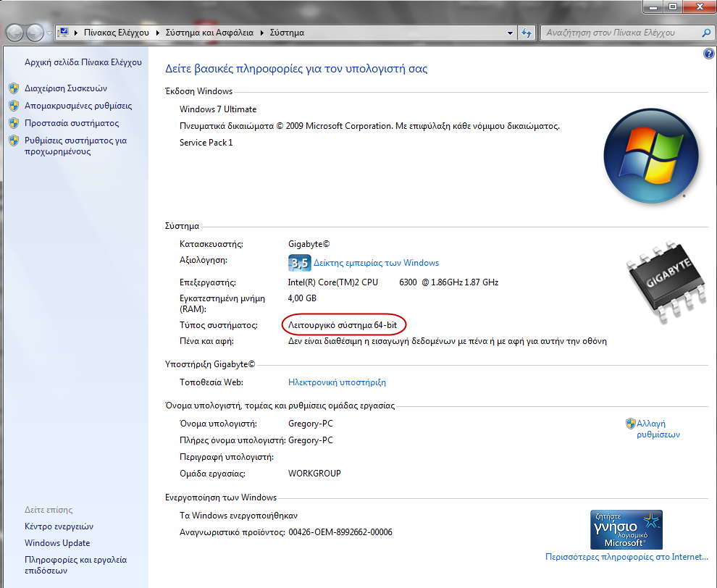Open Προστασία συστήματος link
Image resolution: width=717 pixels, height=588 pixels.
click(71, 123)
